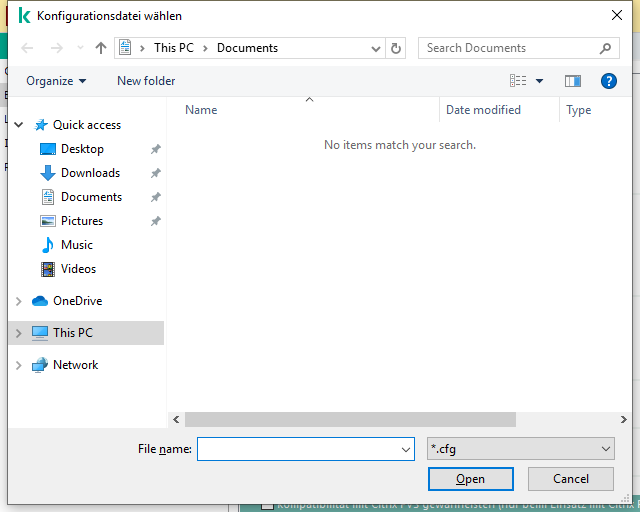The image size is (640, 512).
Task: Click the Up folder arrow icon
Action: click(100, 48)
